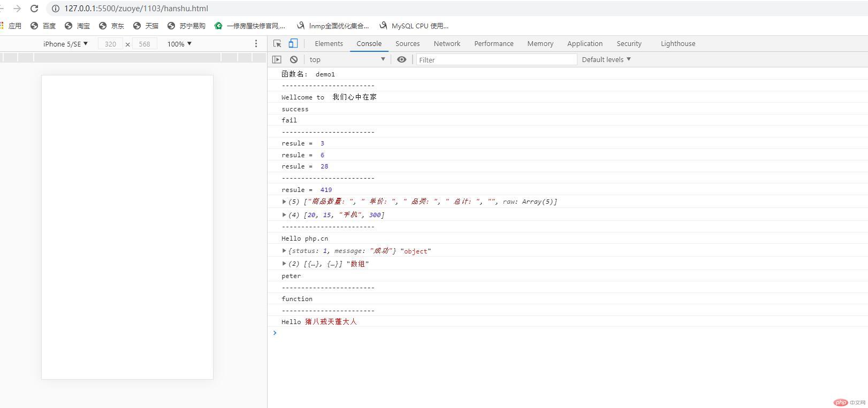
Task: Switch to the Sources tab
Action: point(407,44)
